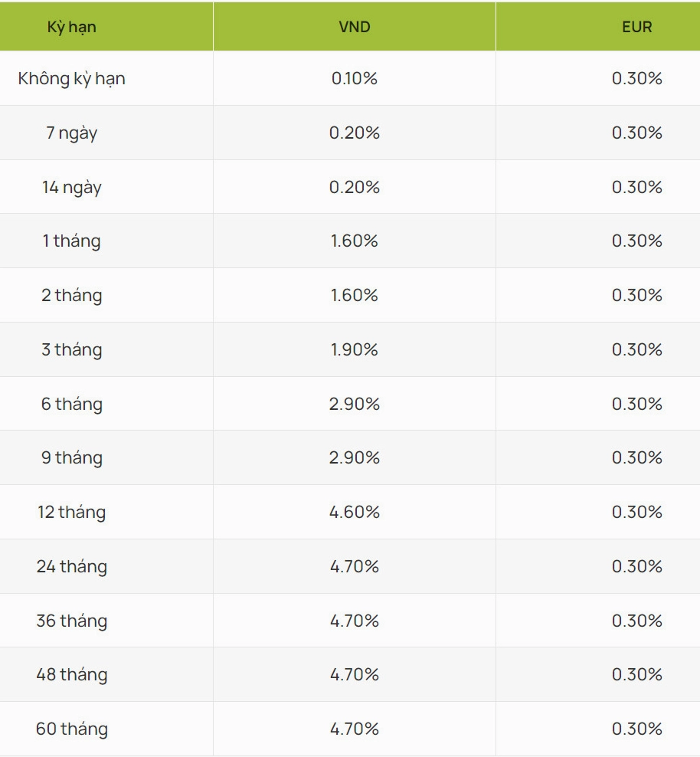Click the EUR column header
Image resolution: width=700 pixels, height=757 pixels.
(636, 27)
